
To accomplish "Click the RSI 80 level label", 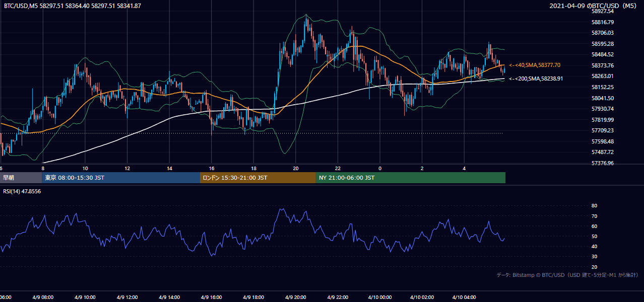I will click(x=594, y=206).
